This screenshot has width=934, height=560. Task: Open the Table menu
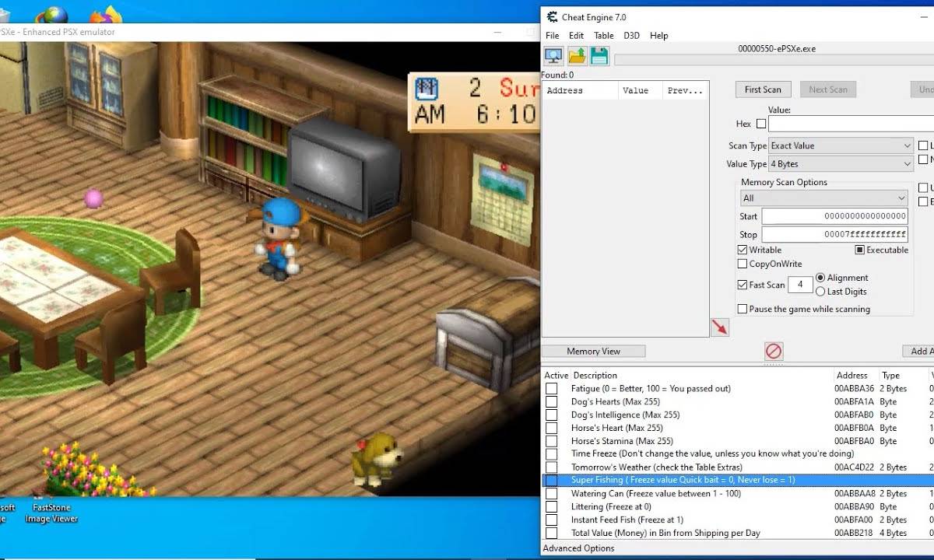604,36
